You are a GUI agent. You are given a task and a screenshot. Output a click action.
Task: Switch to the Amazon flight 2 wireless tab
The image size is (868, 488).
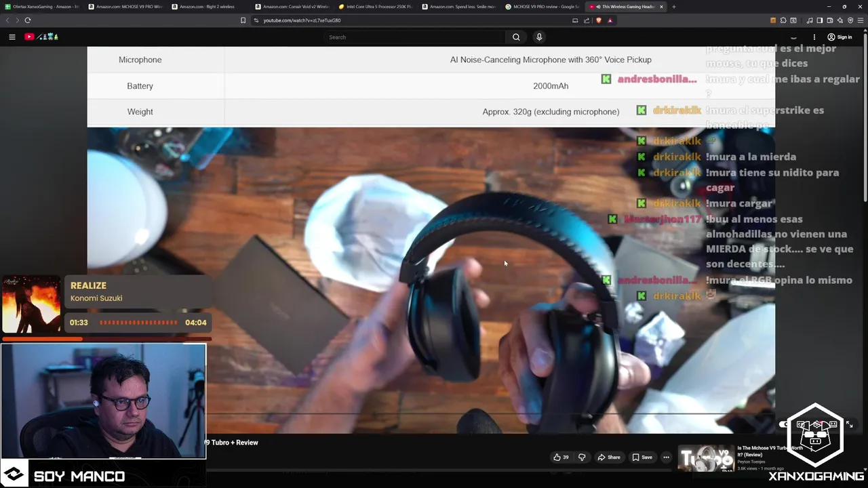[209, 7]
